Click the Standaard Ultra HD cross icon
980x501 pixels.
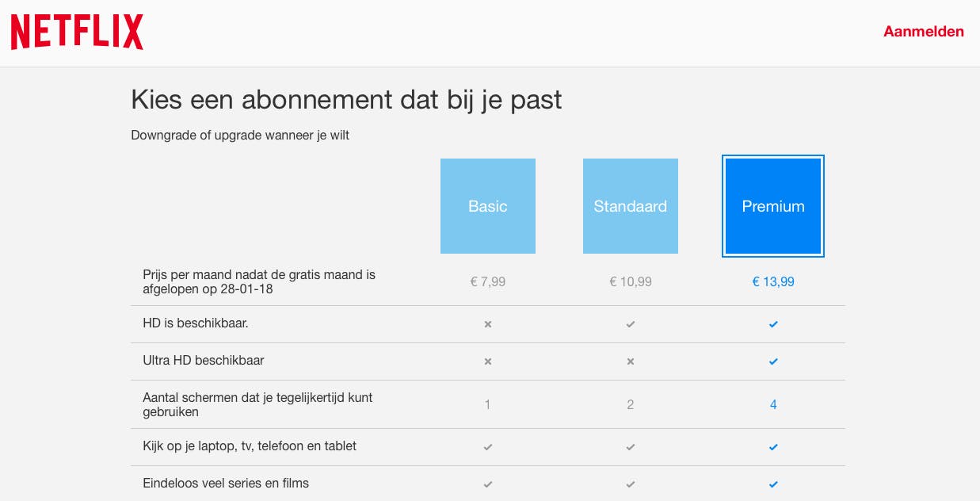tap(631, 361)
